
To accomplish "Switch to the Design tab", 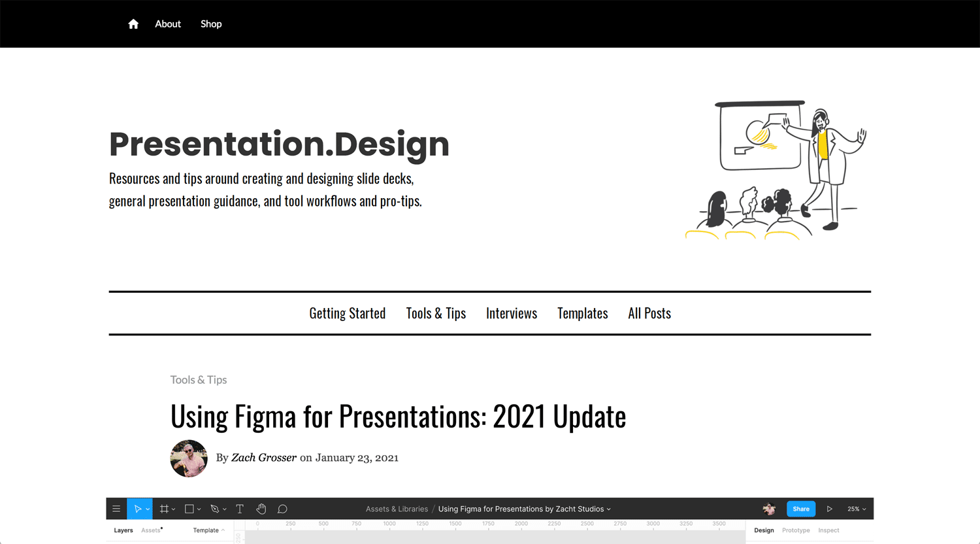I will (764, 530).
